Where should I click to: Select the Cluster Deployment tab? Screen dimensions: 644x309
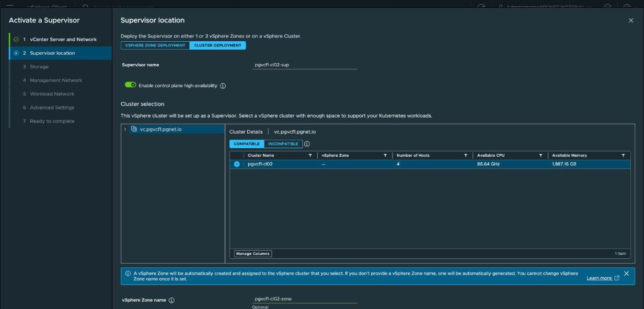click(217, 45)
